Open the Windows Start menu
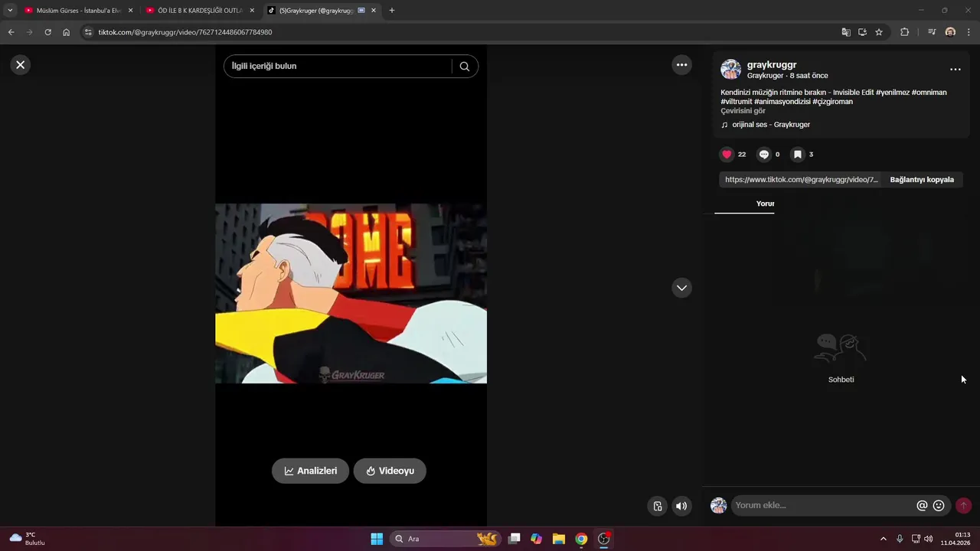Image resolution: width=980 pixels, height=551 pixels. (x=377, y=539)
